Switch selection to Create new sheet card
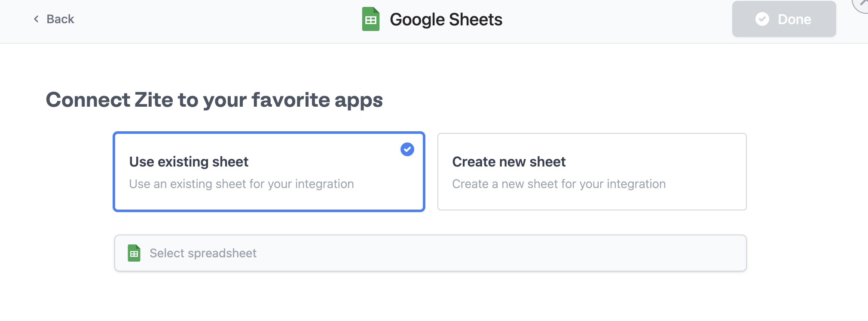 coord(592,171)
